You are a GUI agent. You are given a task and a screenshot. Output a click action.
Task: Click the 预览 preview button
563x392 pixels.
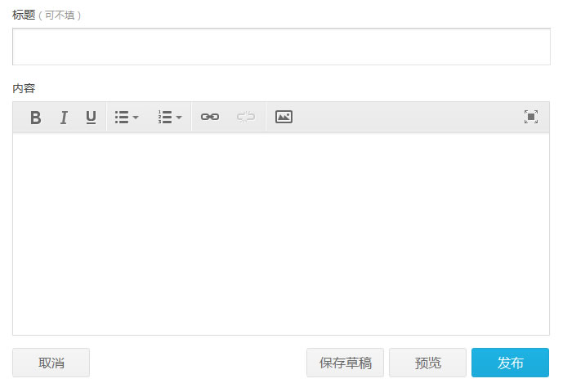point(427,363)
